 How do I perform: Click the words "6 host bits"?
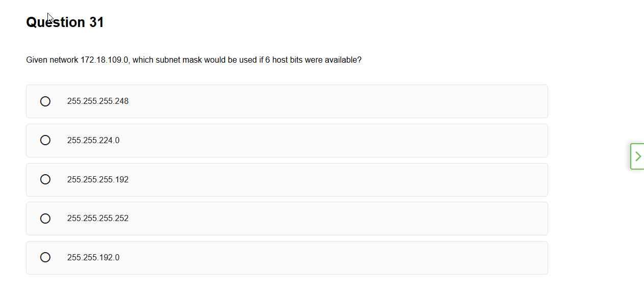(284, 60)
